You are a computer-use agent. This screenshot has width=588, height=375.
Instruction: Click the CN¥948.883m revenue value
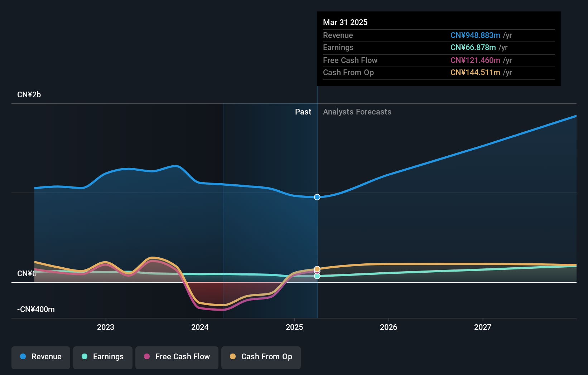tap(475, 35)
